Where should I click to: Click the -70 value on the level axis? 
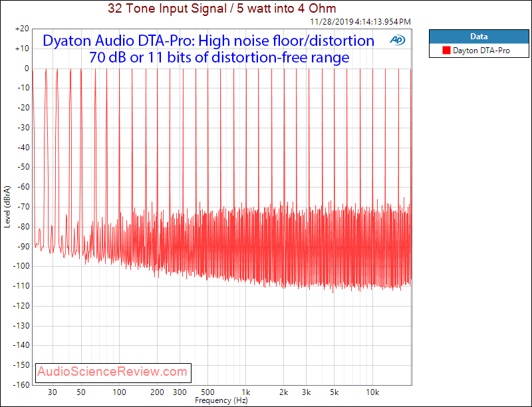tap(23, 207)
